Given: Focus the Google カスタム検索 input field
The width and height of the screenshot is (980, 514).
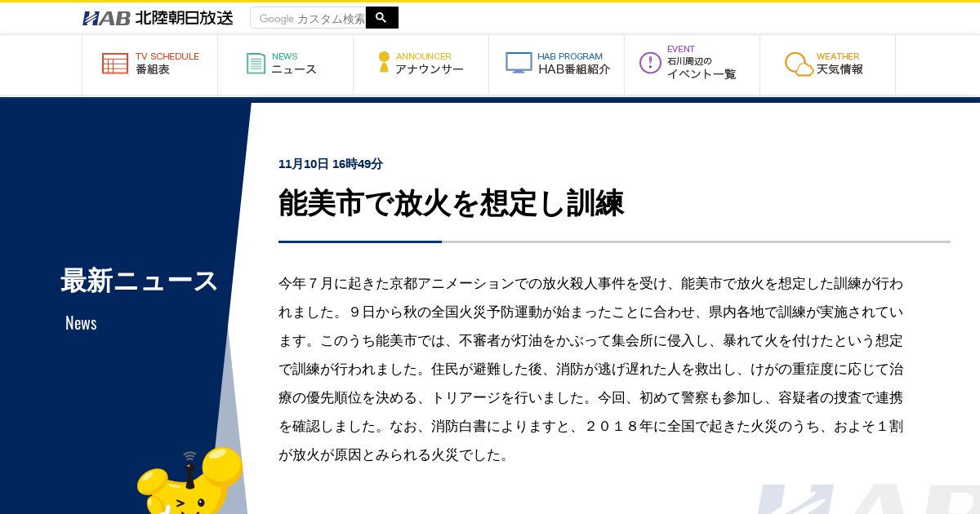Looking at the screenshot, I should tap(308, 18).
